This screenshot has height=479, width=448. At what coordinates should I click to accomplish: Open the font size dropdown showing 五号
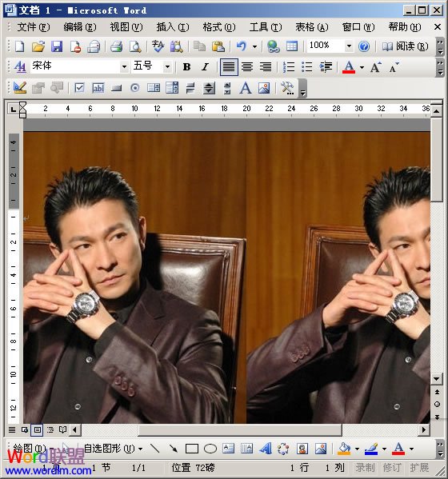pyautogui.click(x=167, y=66)
